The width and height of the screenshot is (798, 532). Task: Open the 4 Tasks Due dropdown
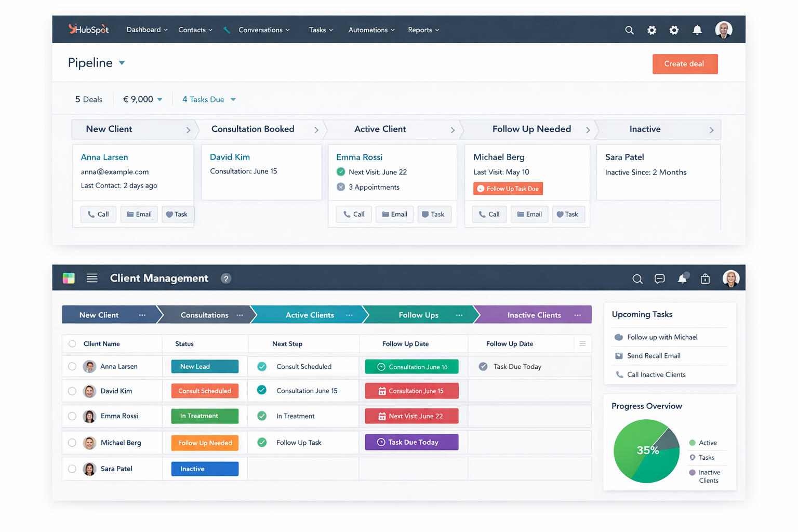coord(233,100)
